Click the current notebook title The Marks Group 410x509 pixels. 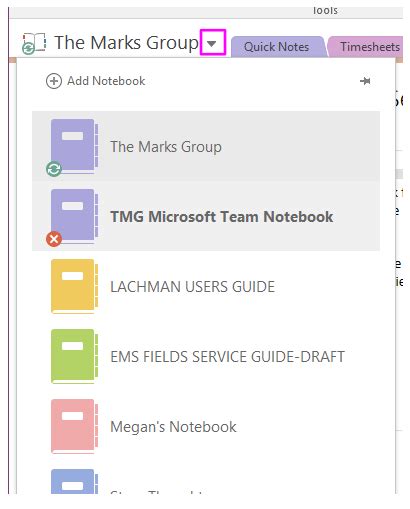click(126, 43)
